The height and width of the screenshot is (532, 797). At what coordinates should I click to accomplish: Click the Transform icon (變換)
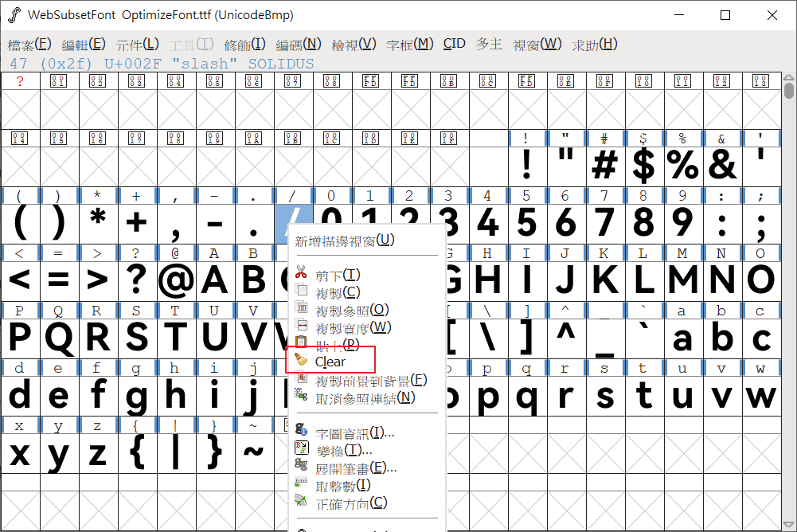[301, 448]
